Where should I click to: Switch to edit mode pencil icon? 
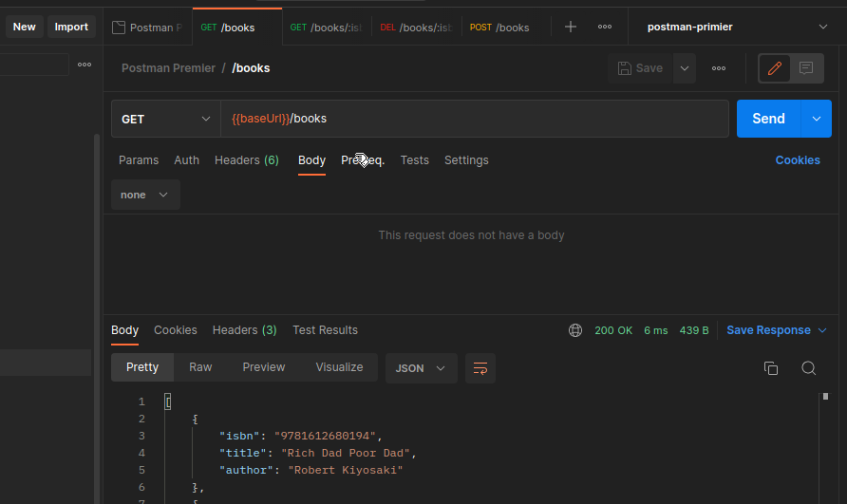[775, 68]
